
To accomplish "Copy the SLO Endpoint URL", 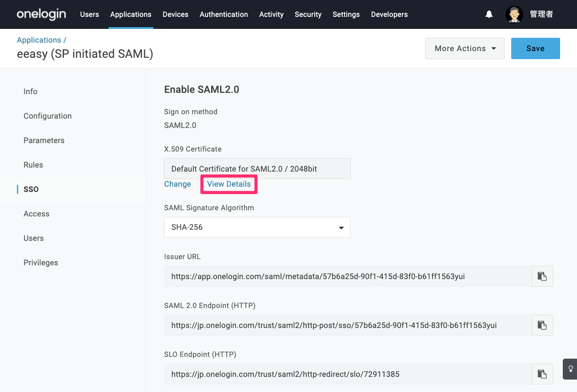I will [542, 374].
